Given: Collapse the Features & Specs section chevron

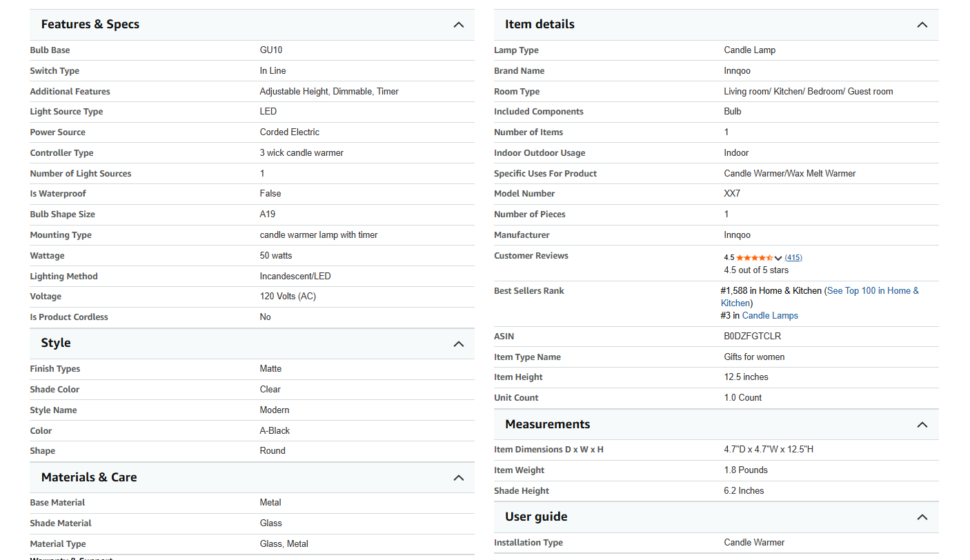Looking at the screenshot, I should (x=459, y=25).
